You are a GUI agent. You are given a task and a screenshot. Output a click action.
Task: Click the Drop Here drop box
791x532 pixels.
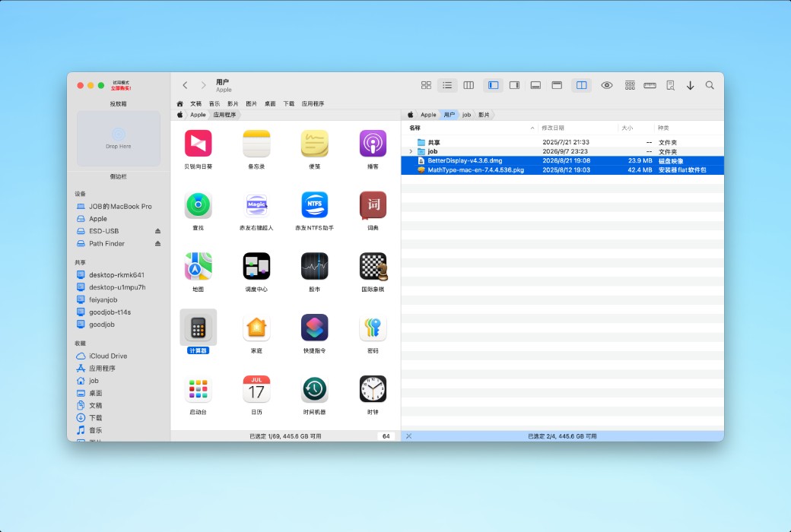(x=119, y=138)
